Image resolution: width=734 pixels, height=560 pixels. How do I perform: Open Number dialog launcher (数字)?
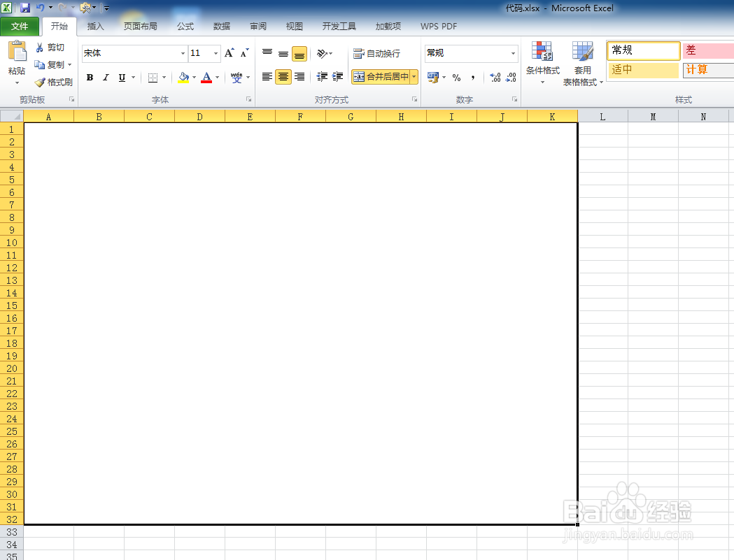[x=514, y=99]
